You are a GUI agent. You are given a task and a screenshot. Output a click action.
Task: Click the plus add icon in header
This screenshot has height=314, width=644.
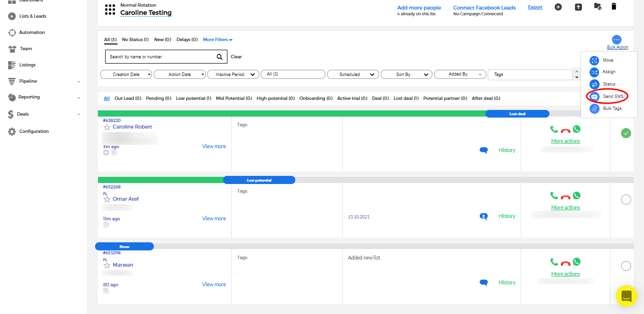[x=558, y=7]
